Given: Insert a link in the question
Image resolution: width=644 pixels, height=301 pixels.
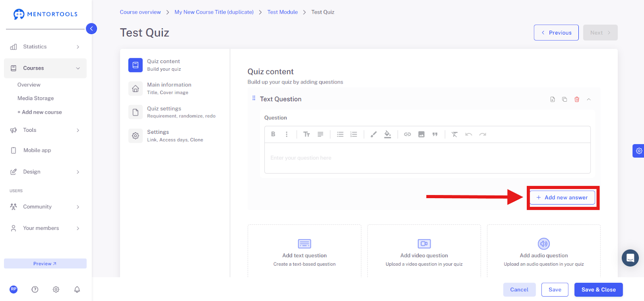Looking at the screenshot, I should click(x=407, y=134).
